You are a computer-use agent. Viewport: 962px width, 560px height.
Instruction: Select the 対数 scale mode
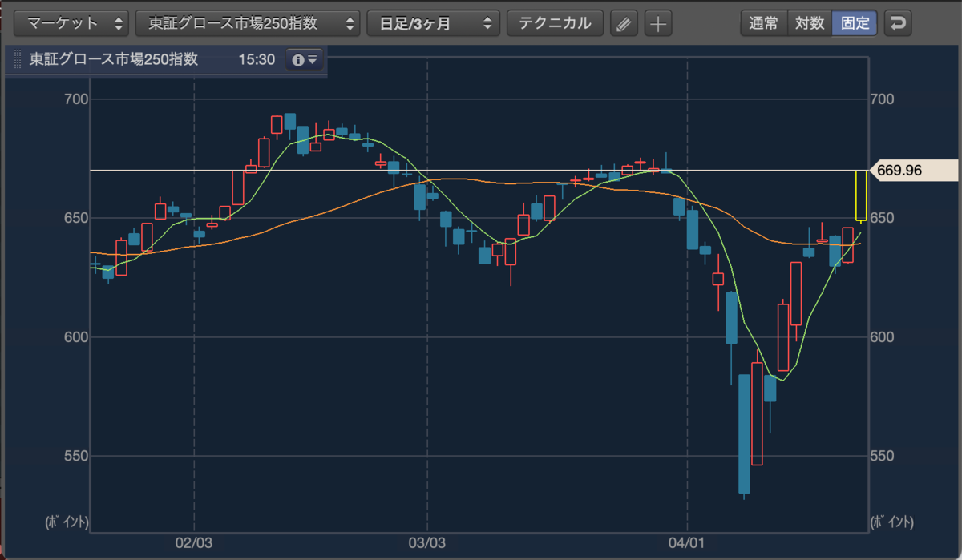[x=810, y=23]
